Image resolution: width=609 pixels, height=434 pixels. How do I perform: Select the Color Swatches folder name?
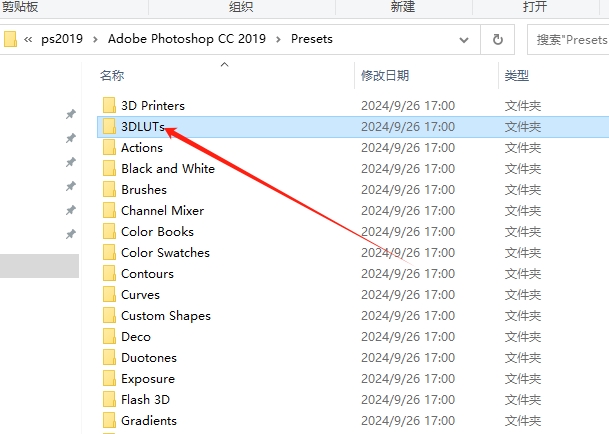click(165, 253)
